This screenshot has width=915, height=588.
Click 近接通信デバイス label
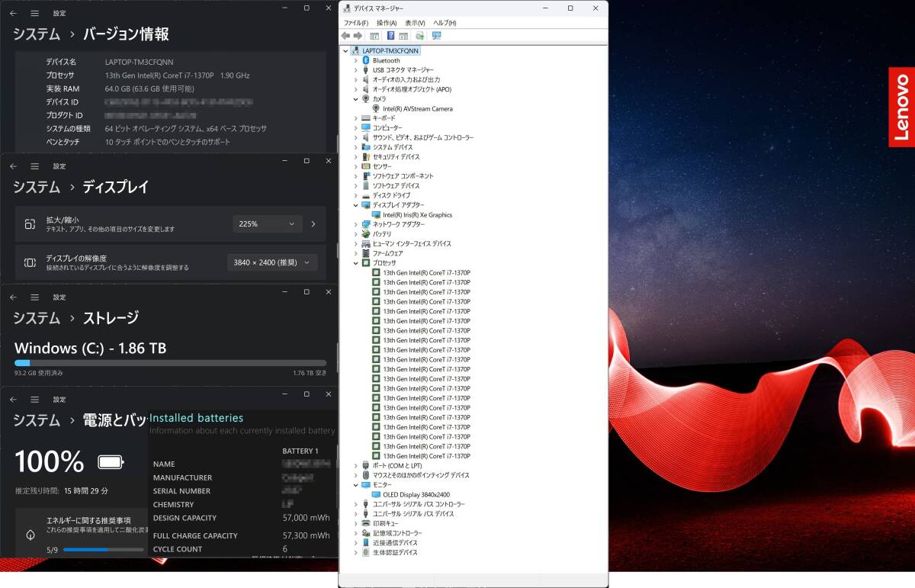[x=395, y=543]
